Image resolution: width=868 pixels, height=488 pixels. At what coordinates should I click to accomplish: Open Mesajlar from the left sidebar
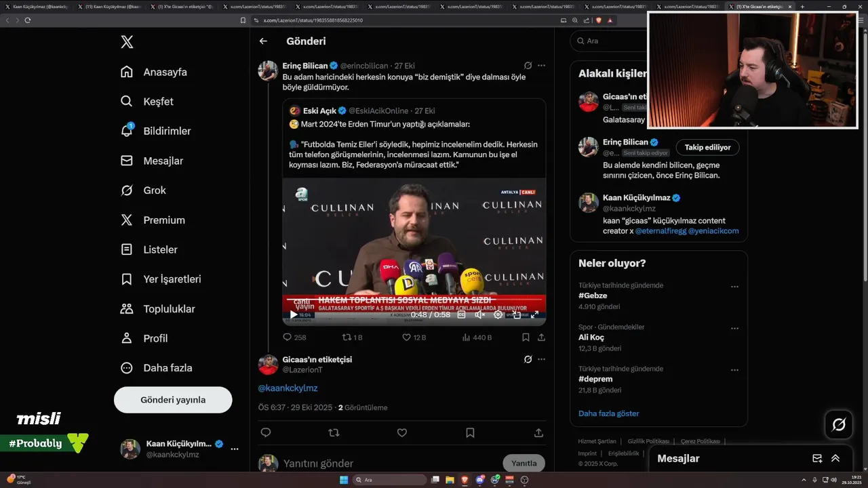(152, 161)
